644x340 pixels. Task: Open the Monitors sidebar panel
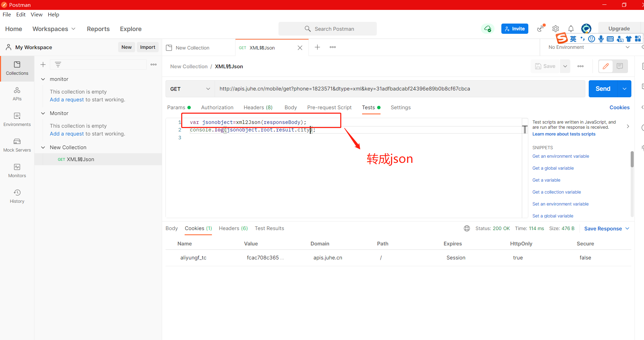pos(17,171)
